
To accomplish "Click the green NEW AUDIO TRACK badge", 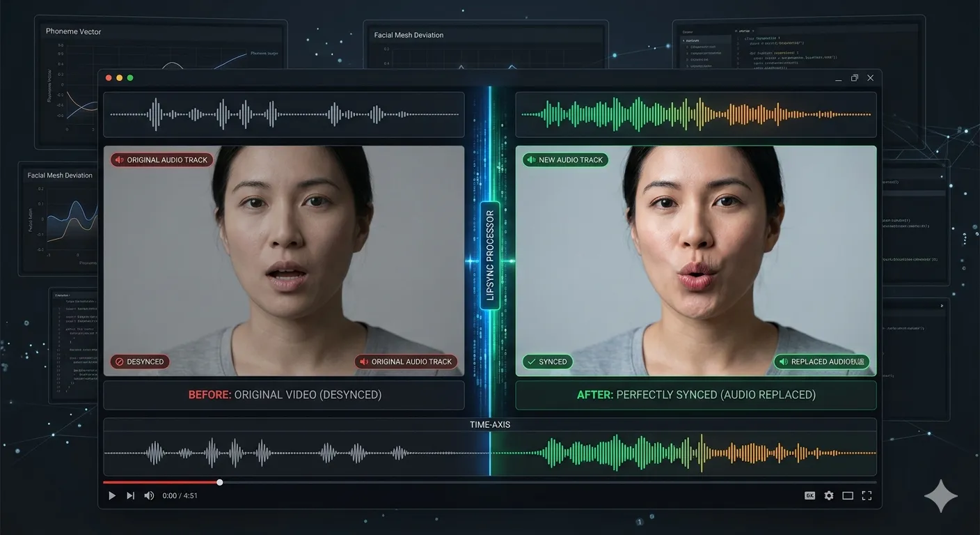I will click(565, 160).
